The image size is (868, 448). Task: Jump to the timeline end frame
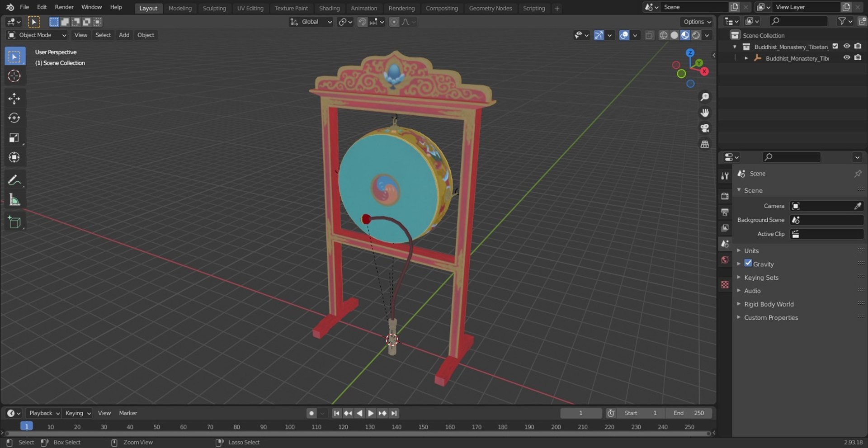pyautogui.click(x=394, y=413)
